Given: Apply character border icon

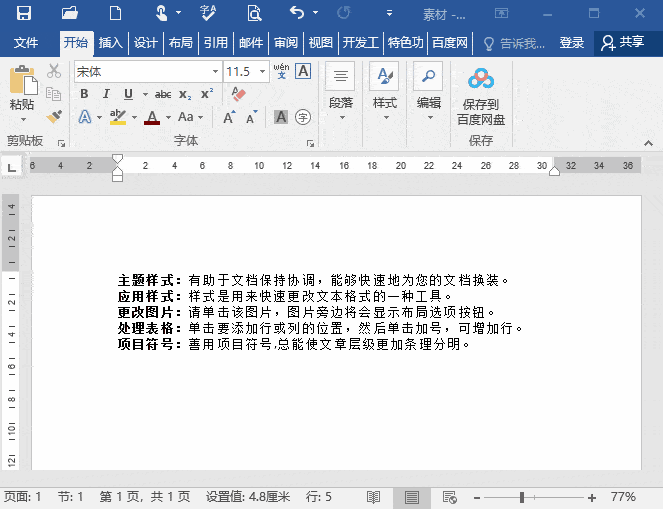Looking at the screenshot, I should 303,71.
